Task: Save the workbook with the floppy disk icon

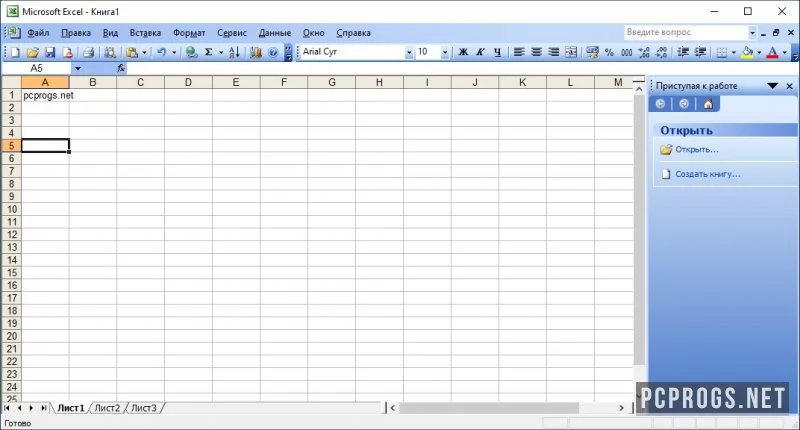Action: pos(50,52)
